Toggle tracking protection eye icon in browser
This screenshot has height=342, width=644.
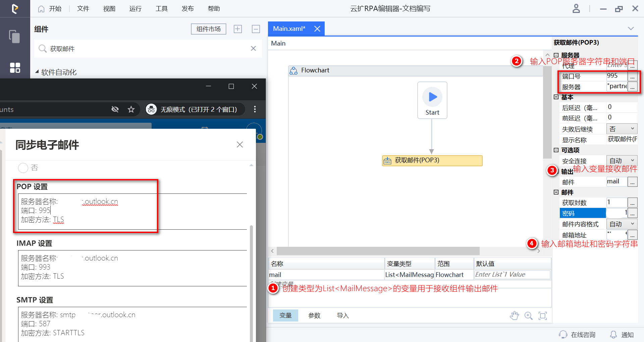[115, 109]
